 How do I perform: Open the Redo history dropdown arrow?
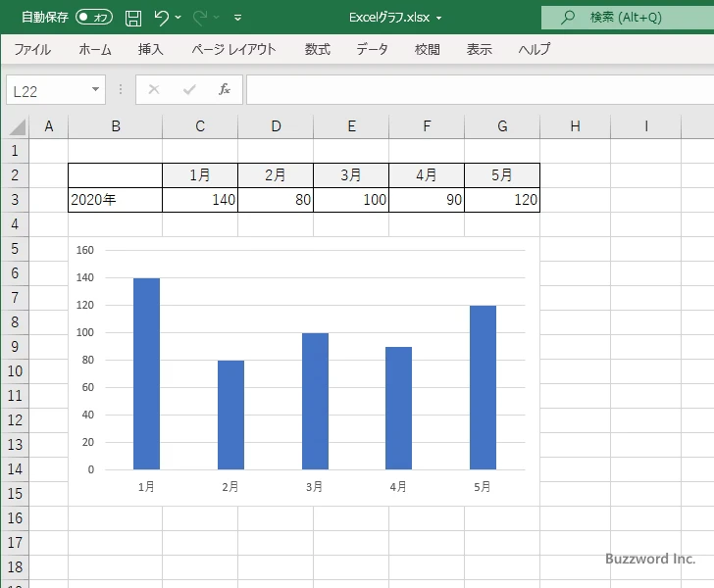pos(217,18)
